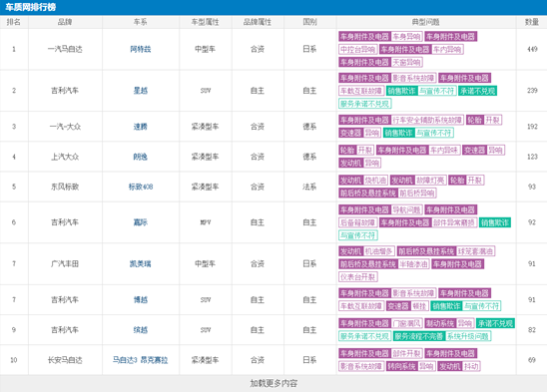Open the 星越 car series link

pyautogui.click(x=141, y=91)
